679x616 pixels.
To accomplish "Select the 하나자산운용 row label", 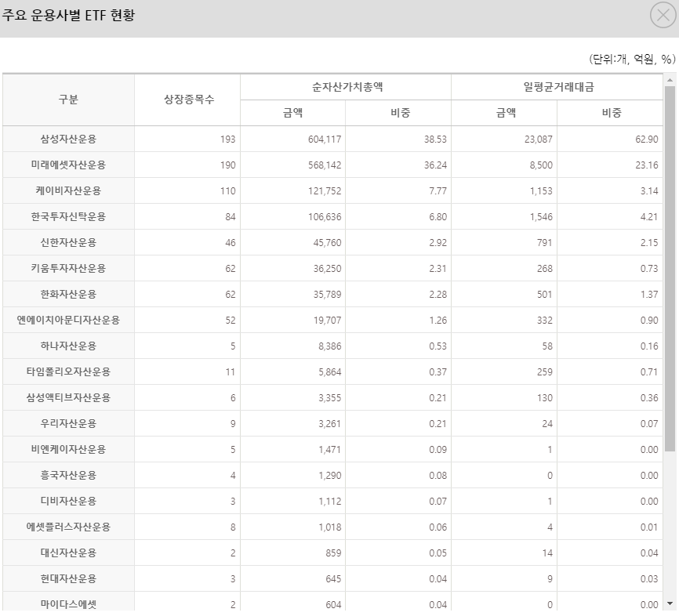I will pyautogui.click(x=68, y=346).
